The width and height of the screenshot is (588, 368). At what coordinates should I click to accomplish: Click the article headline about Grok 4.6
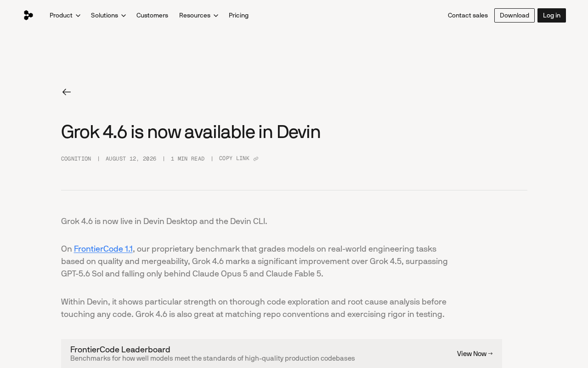pos(191,132)
